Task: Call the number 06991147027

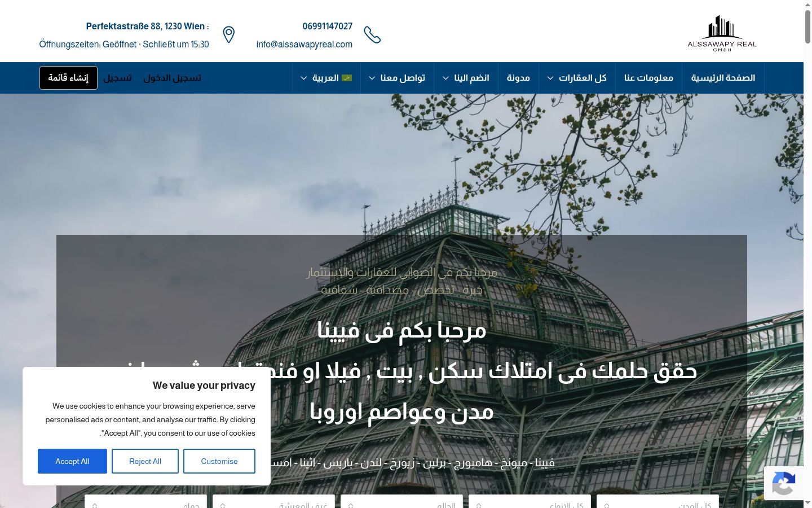Action: (327, 26)
